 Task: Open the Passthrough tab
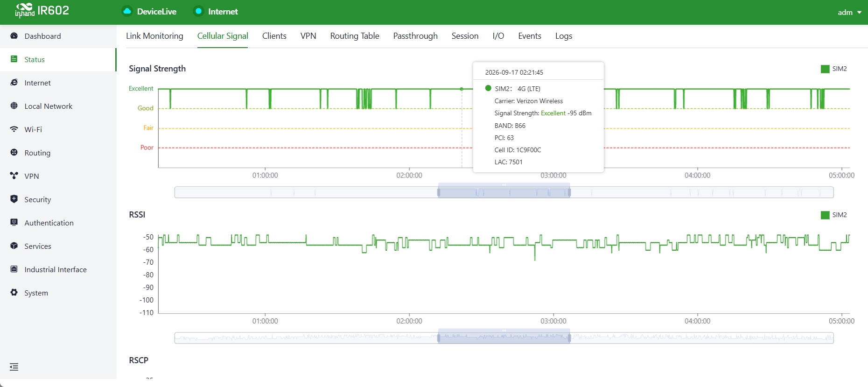click(x=415, y=36)
